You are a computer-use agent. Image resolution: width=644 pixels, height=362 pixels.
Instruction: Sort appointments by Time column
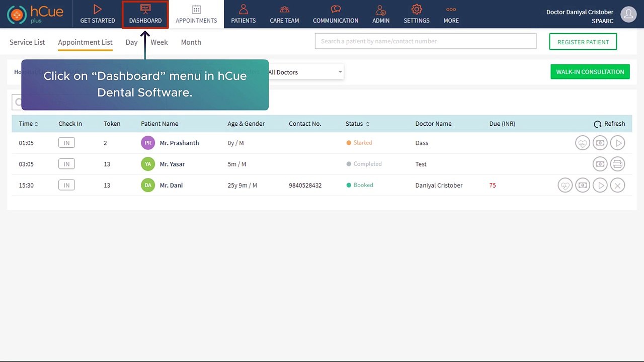tap(29, 124)
